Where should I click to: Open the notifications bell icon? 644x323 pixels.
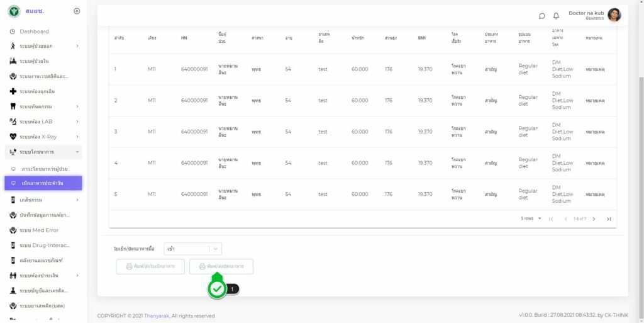point(556,16)
